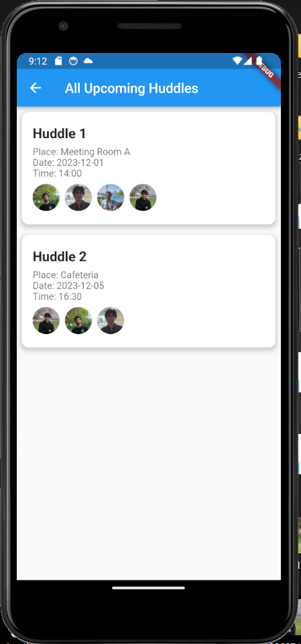Select second participant avatar in Huddle 2
This screenshot has height=644, width=301.
[x=78, y=321]
